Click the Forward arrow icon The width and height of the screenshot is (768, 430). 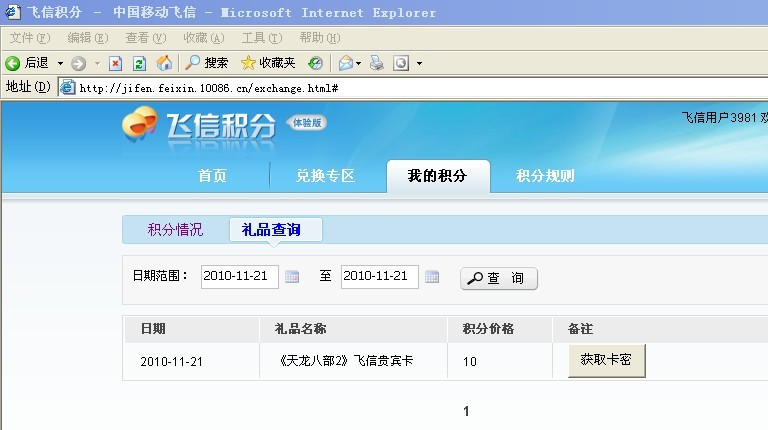pyautogui.click(x=78, y=63)
